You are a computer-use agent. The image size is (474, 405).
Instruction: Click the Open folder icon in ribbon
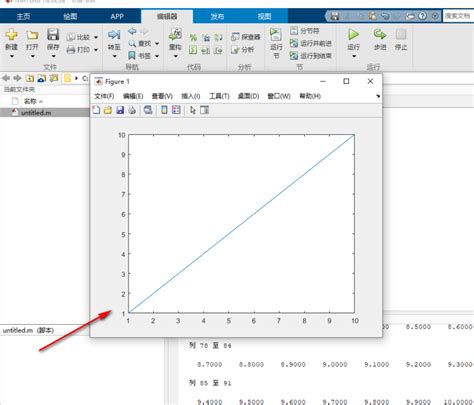point(32,35)
